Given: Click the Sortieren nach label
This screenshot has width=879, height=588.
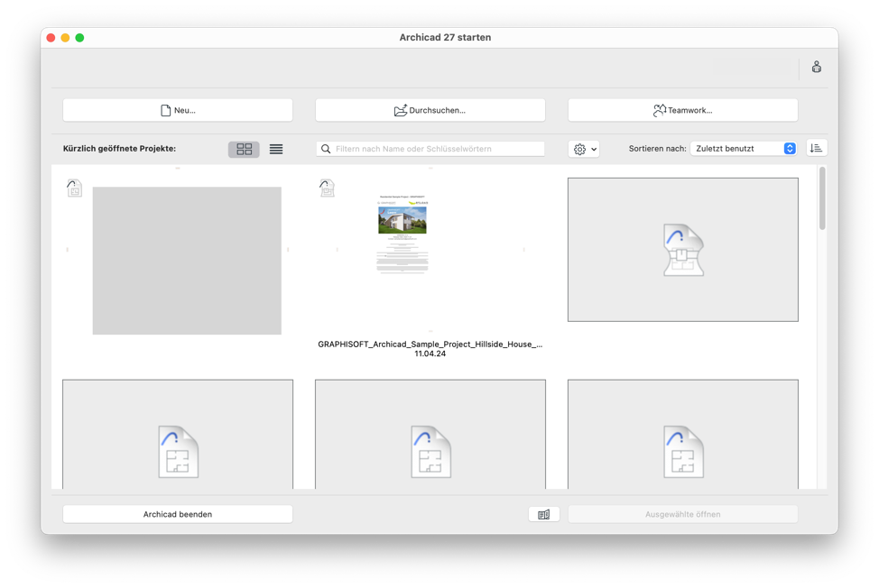Looking at the screenshot, I should (657, 149).
